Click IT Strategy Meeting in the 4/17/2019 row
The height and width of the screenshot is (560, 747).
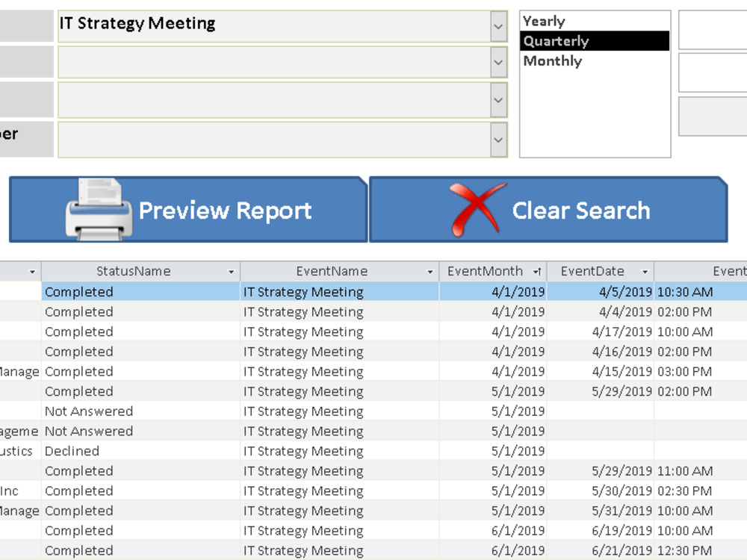click(x=340, y=332)
